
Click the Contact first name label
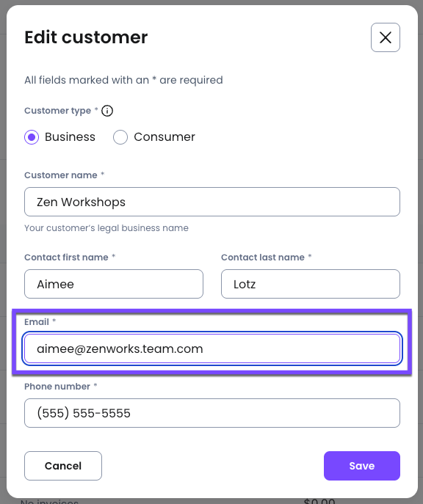click(66, 258)
